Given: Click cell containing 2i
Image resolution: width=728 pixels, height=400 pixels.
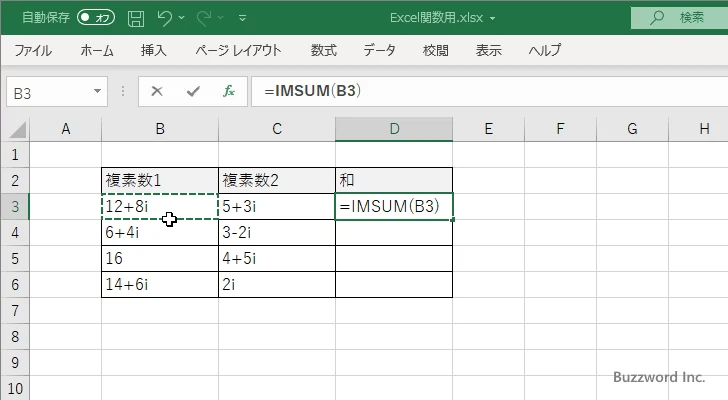Looking at the screenshot, I should pos(277,284).
